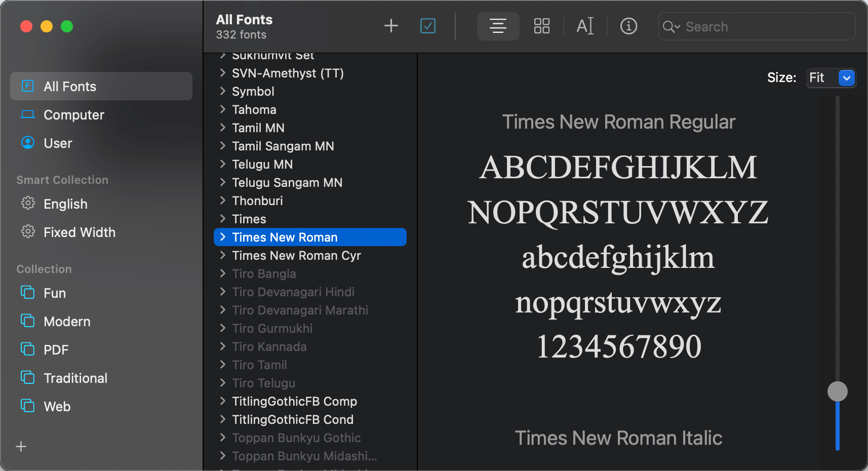Open the search options magnifier dropdown
Screen dimensions: 868x471
pos(672,27)
